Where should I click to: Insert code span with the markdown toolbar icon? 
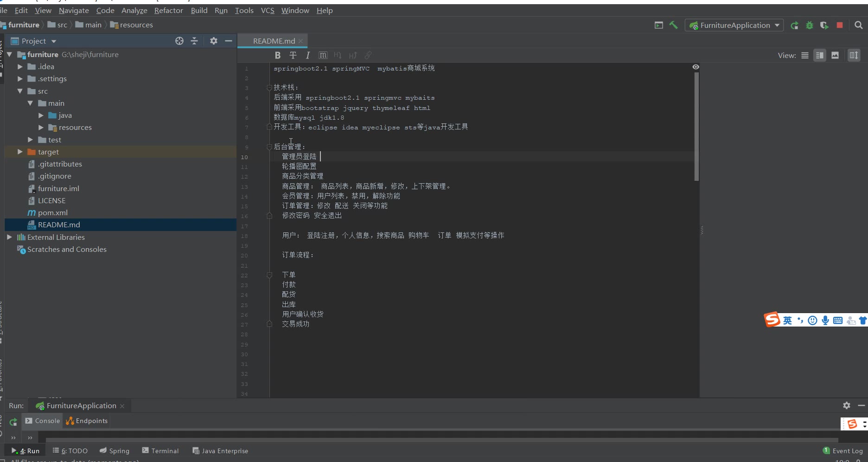coord(323,55)
